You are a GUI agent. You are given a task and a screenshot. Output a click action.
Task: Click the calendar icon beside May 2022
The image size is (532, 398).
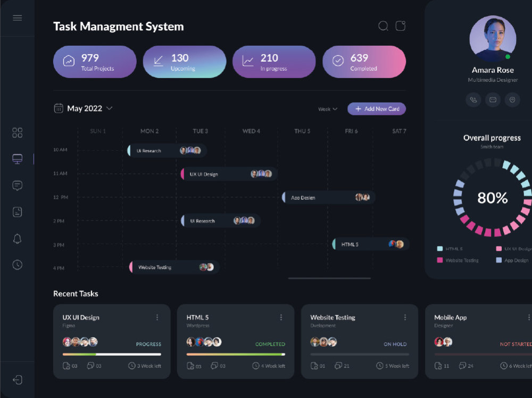59,108
